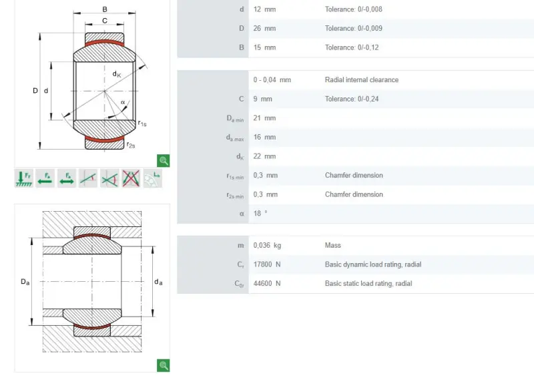Open the bearing dimension diagram image
Screen dimensions: 534x392
(92, 80)
